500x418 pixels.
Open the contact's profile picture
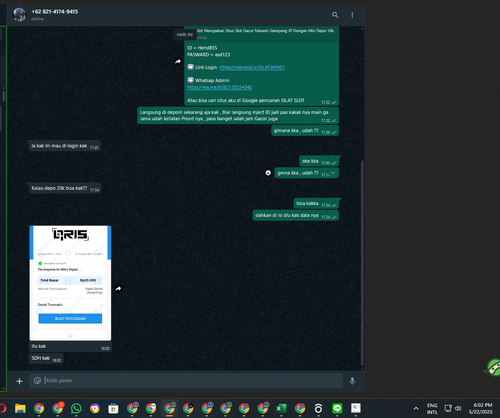pyautogui.click(x=19, y=15)
